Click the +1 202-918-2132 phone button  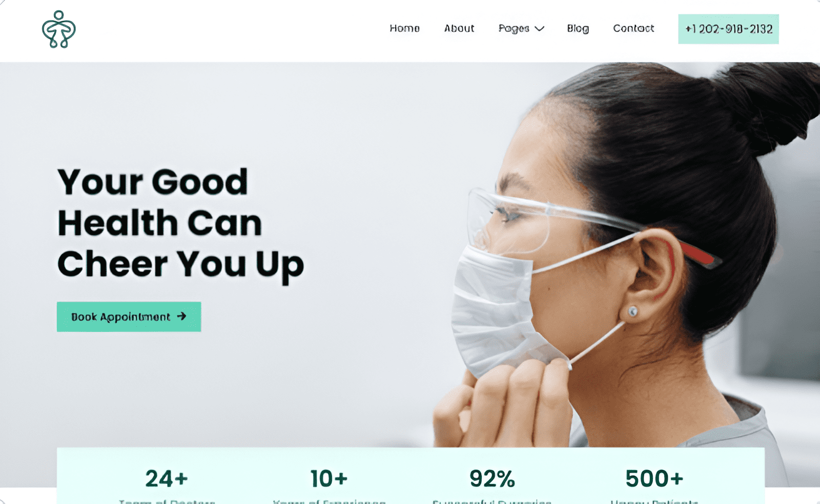click(728, 29)
